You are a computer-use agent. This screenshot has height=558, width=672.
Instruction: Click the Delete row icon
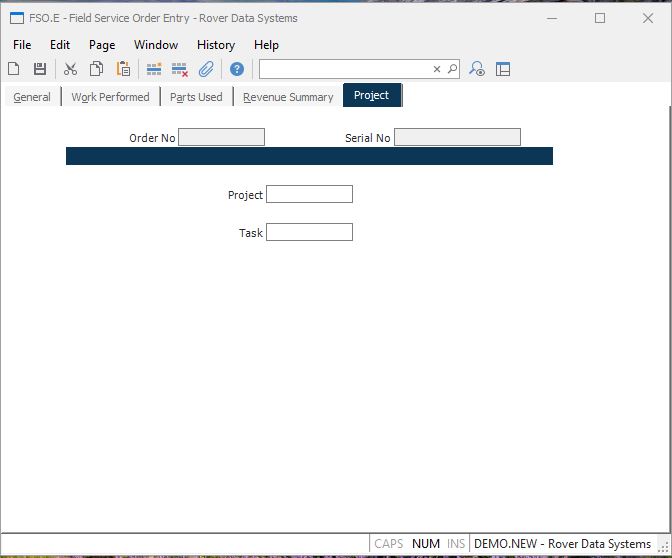180,69
